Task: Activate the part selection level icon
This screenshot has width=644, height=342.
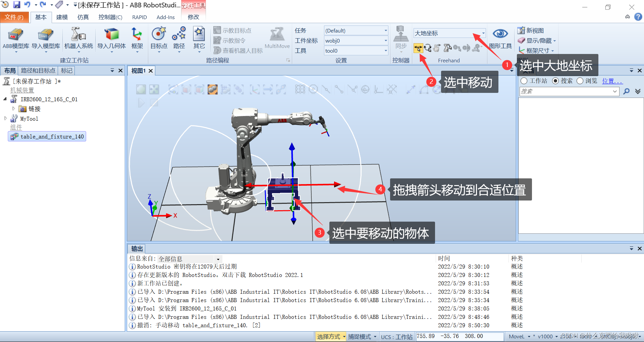Action: [x=212, y=89]
